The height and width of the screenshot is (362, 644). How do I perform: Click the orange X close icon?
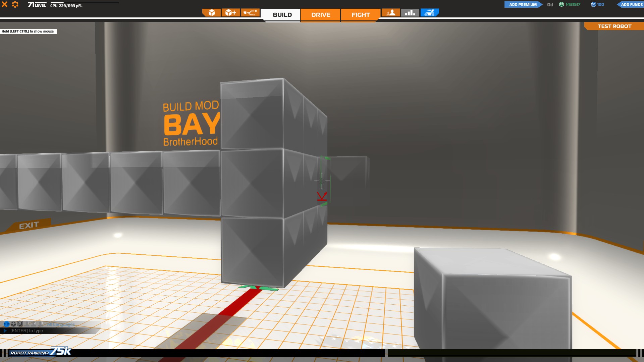point(5,4)
